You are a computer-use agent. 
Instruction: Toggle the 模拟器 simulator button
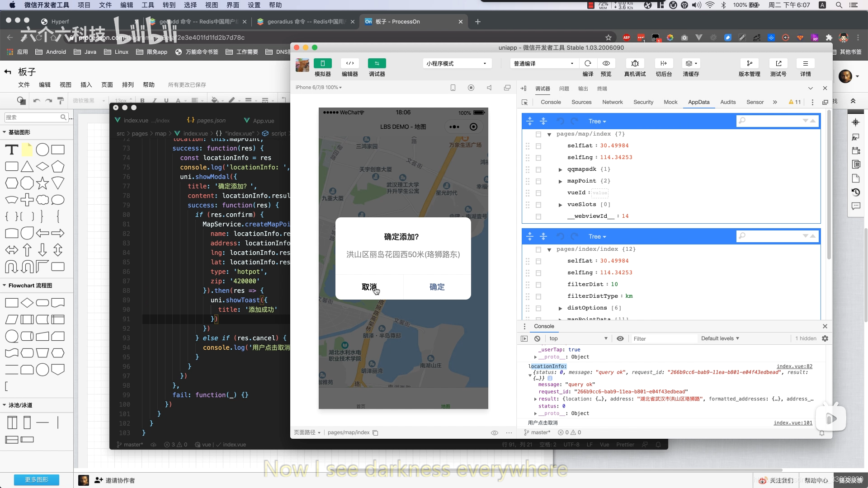pos(322,63)
